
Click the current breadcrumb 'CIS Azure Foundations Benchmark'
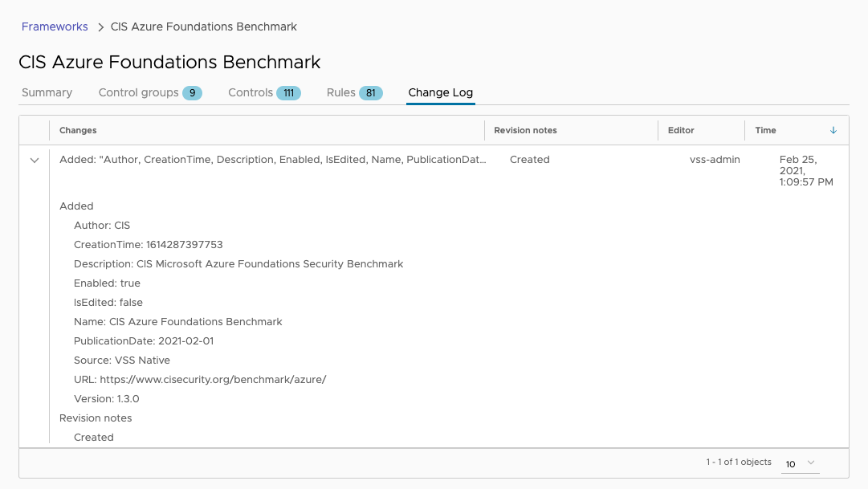coord(204,26)
